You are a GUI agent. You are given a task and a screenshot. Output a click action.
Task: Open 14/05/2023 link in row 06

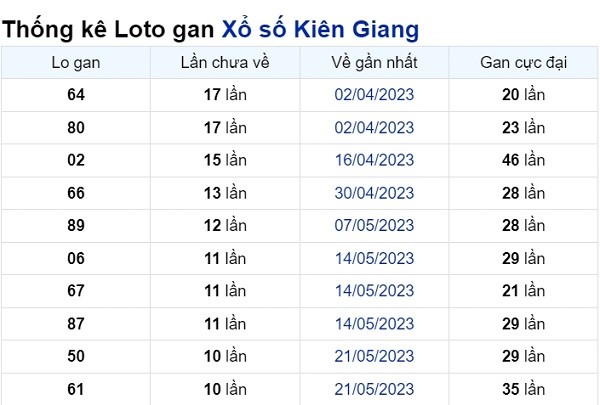point(374,258)
